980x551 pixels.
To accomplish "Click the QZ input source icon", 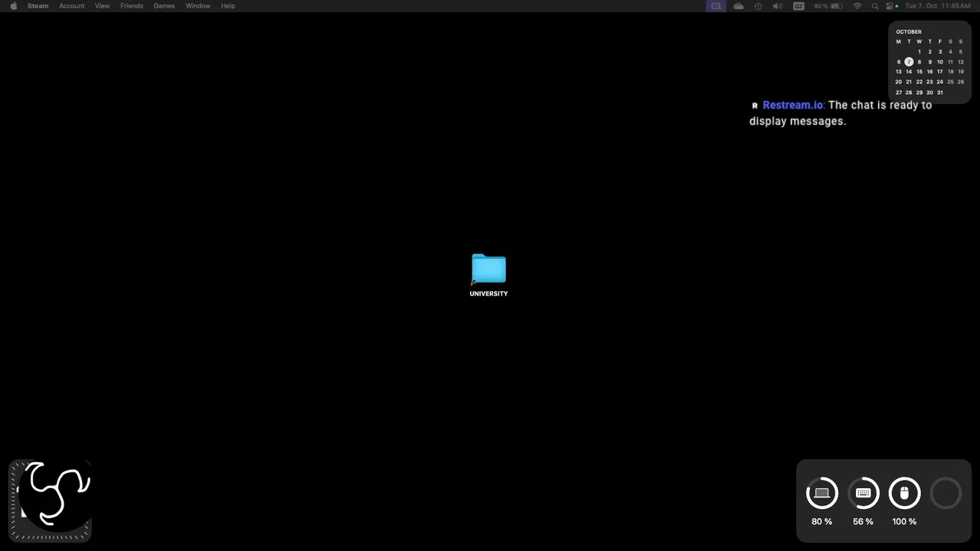I will coord(799,6).
